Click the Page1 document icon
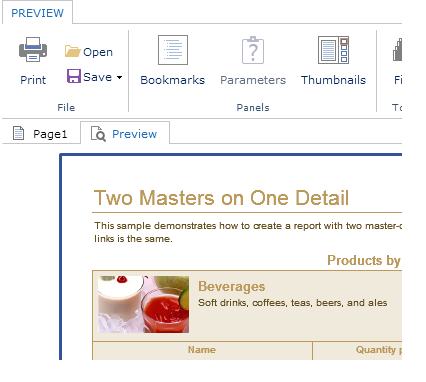The height and width of the screenshot is (382, 426). point(18,133)
